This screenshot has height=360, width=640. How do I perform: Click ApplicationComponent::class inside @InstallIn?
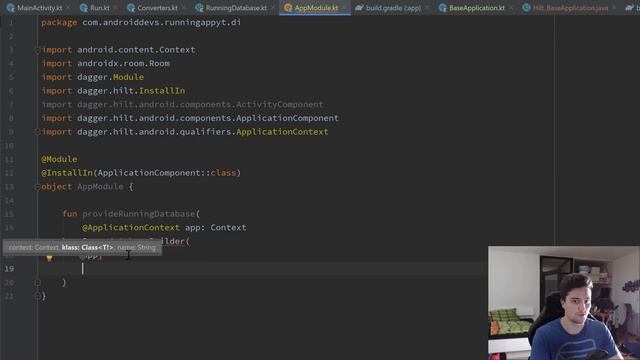point(167,173)
